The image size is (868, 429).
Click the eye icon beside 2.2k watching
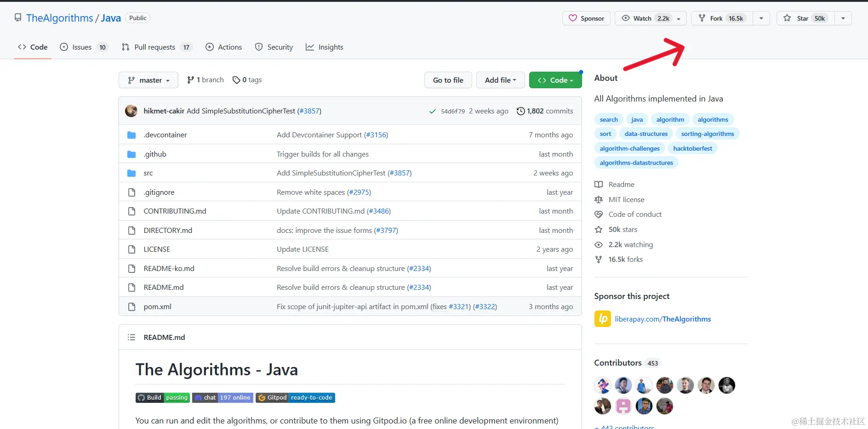(x=599, y=245)
